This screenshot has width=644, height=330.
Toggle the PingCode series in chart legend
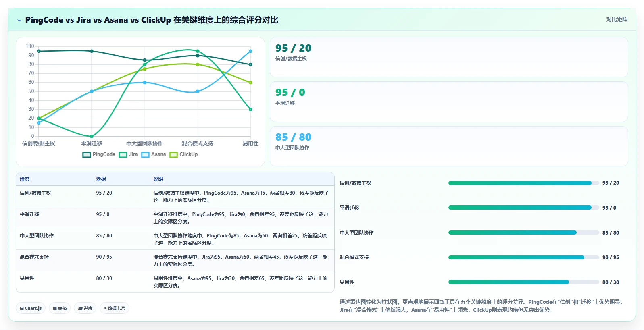99,154
